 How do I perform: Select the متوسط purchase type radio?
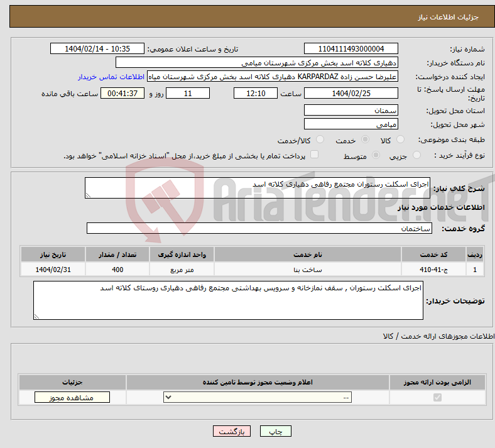click(x=376, y=155)
